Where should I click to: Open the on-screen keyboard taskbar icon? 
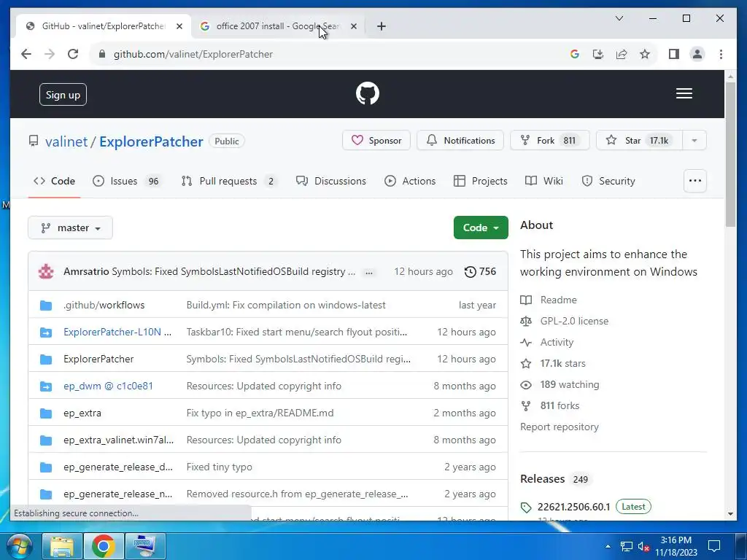[145, 546]
